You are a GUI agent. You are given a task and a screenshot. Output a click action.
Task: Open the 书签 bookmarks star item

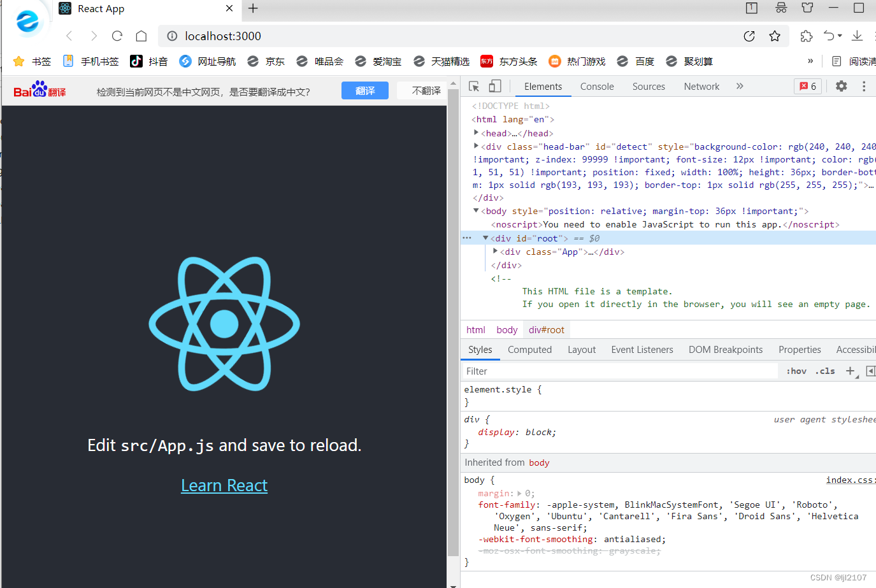[x=32, y=61]
